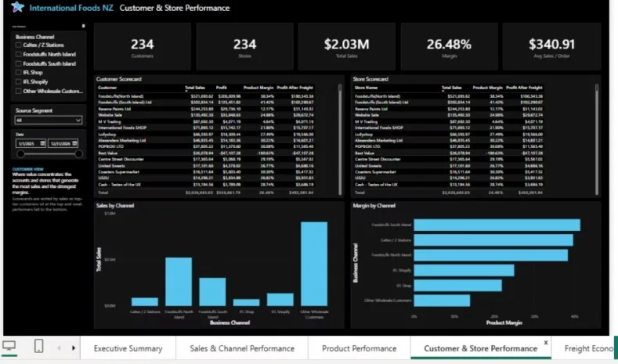Enable the Other Wholesale Customers checkbox
The width and height of the screenshot is (618, 364).
18,91
